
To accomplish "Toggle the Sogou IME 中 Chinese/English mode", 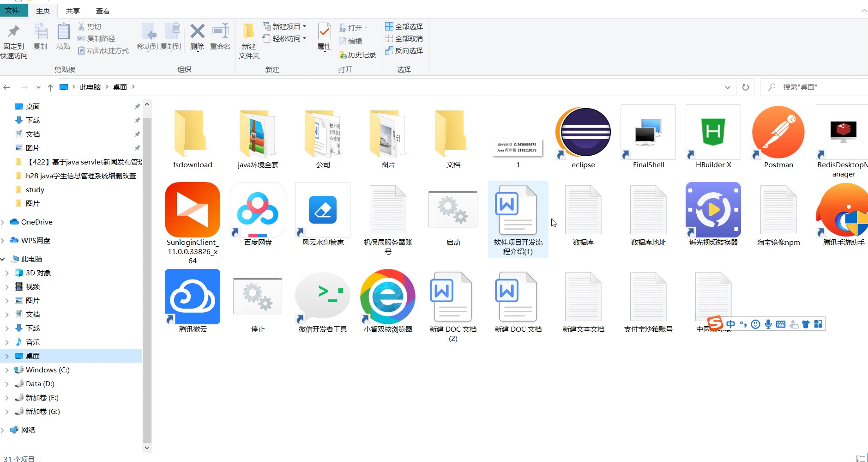I will coord(730,324).
